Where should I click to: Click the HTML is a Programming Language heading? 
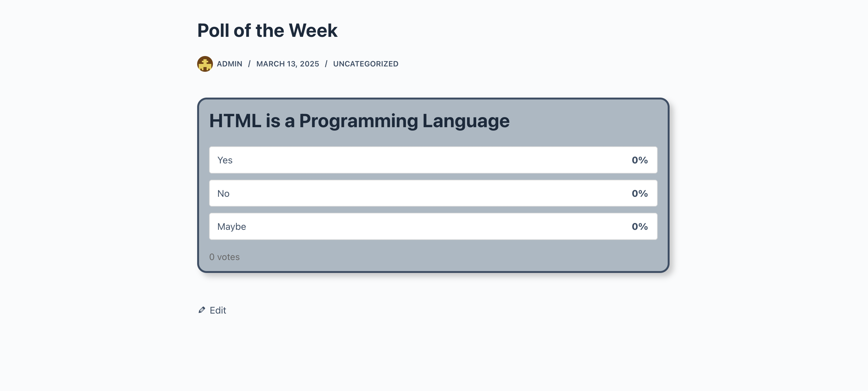(359, 121)
